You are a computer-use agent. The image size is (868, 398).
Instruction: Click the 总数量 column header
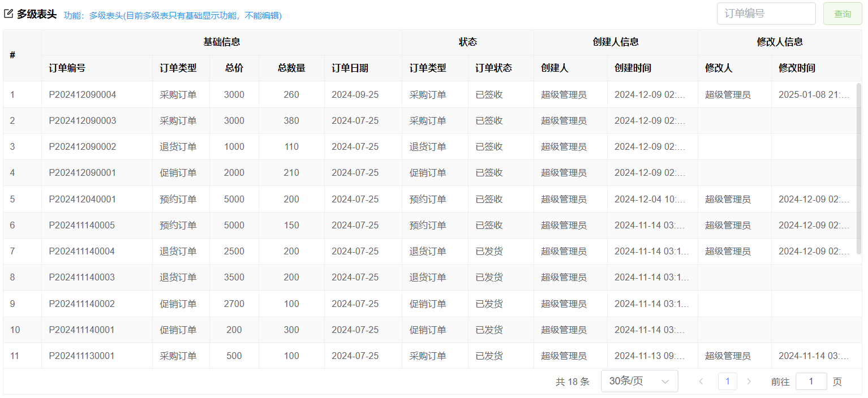point(291,68)
